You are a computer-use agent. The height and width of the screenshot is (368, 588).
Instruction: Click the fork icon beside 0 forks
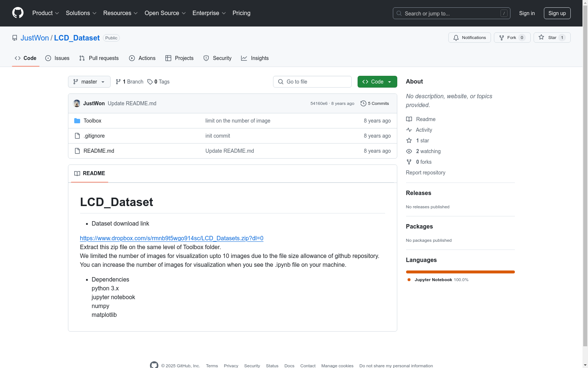pos(409,162)
